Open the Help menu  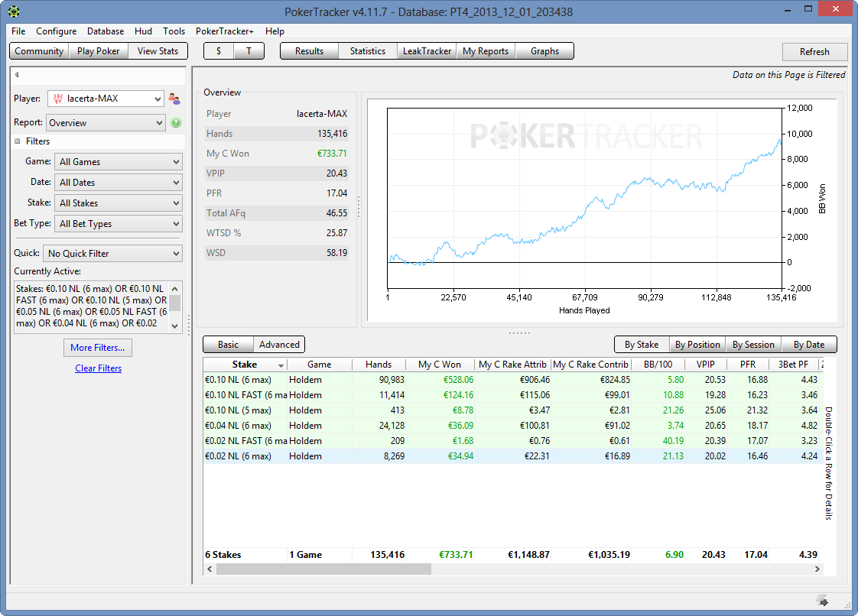coord(275,31)
